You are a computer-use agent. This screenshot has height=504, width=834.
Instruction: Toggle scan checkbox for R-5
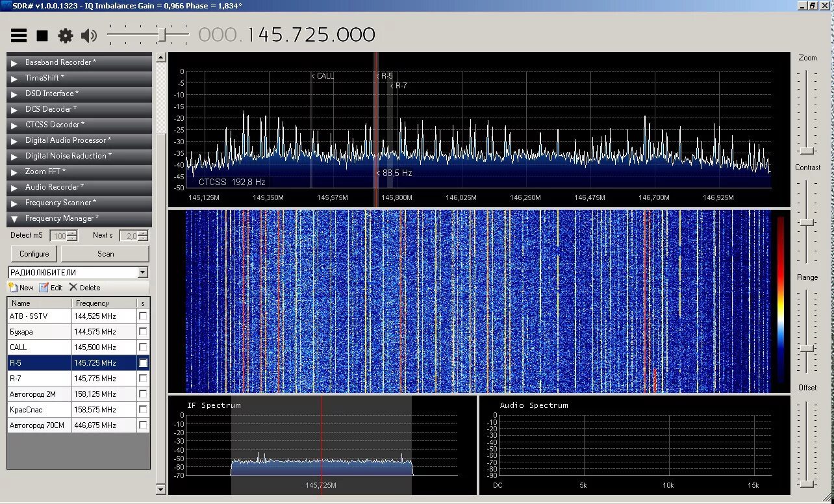143,362
